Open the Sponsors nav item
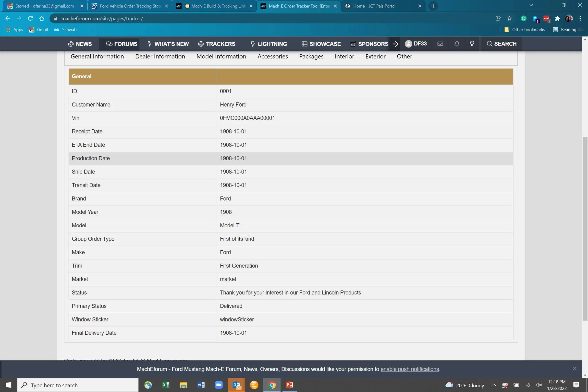 click(x=369, y=44)
